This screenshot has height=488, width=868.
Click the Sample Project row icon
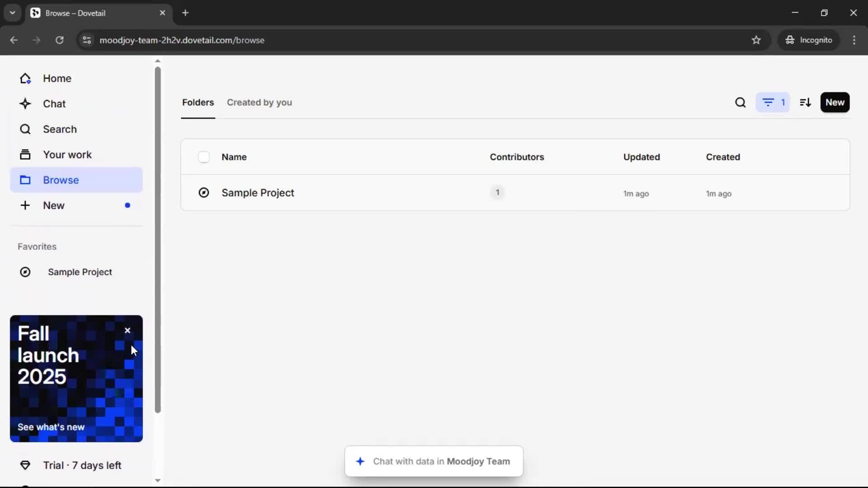204,193
